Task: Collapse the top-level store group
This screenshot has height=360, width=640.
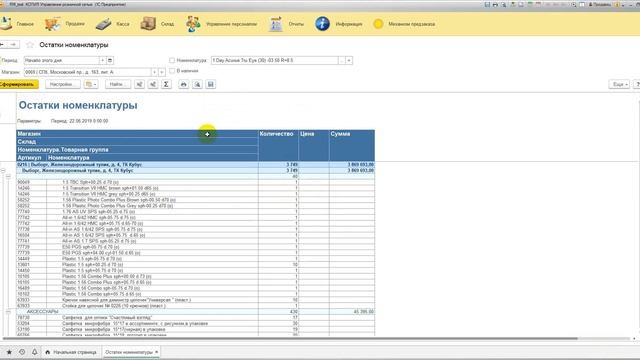Action: tap(3, 171)
